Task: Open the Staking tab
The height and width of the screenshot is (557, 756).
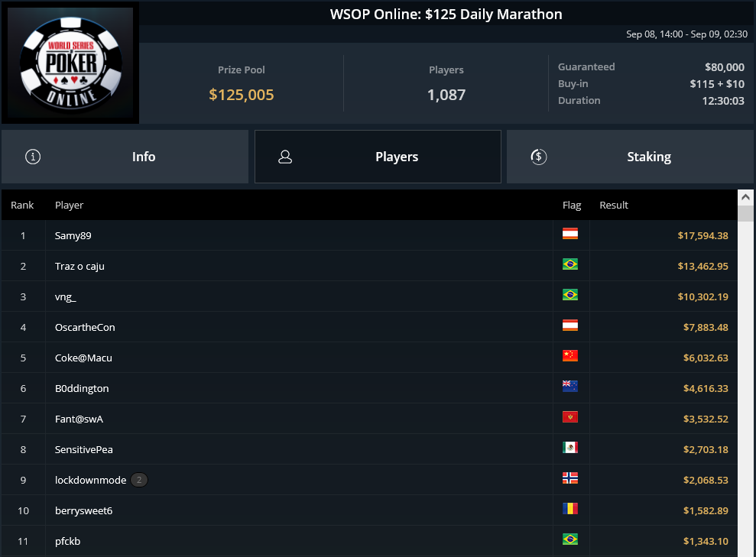Action: coord(630,157)
